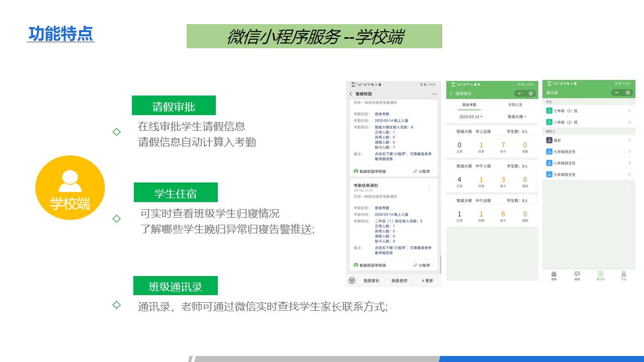The width and height of the screenshot is (644, 362).
Task: Tap the back arrow beside 智威校园
Action: 351,94
